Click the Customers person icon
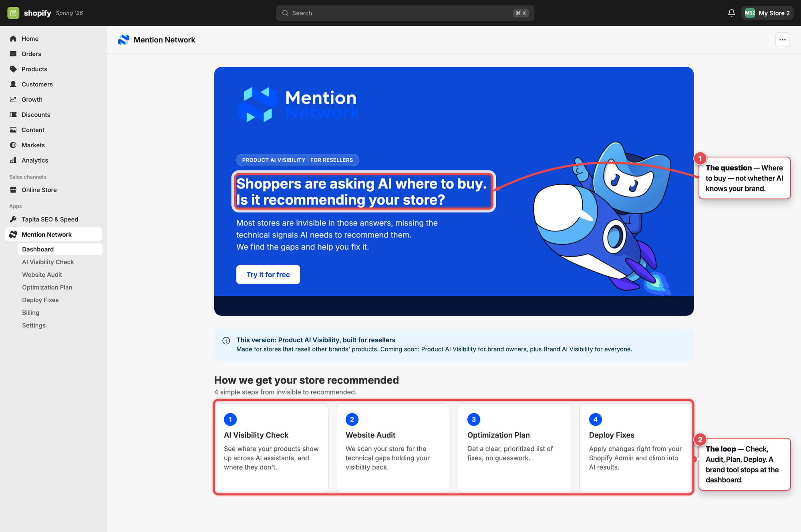The image size is (801, 532). pyautogui.click(x=13, y=84)
